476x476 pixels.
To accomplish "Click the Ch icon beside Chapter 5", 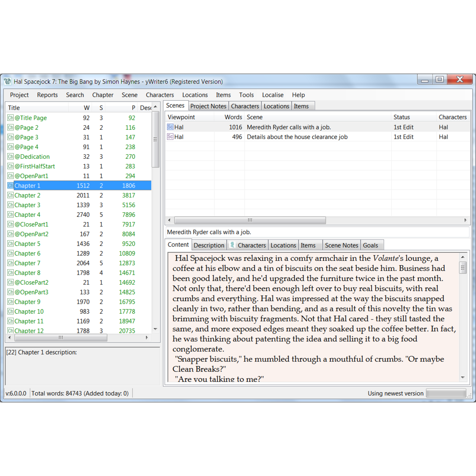I will coord(10,244).
